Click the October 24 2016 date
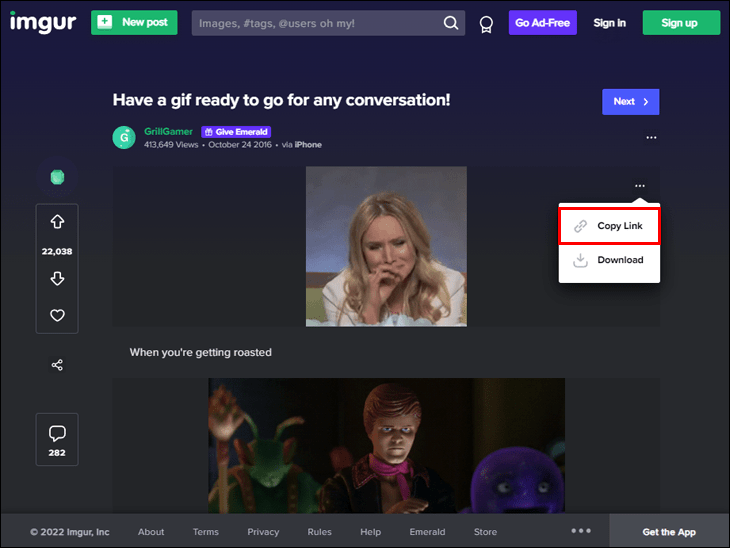The width and height of the screenshot is (730, 548). click(240, 145)
